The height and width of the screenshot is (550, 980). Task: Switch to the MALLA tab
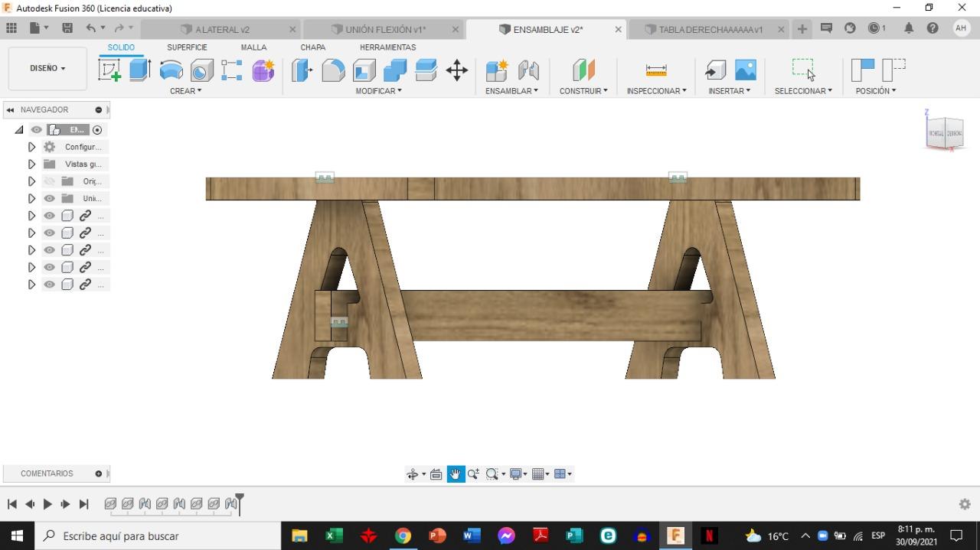253,47
